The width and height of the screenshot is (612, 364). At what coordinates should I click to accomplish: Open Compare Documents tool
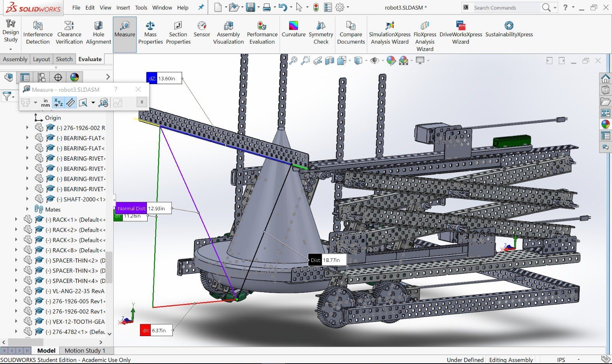pos(351,33)
